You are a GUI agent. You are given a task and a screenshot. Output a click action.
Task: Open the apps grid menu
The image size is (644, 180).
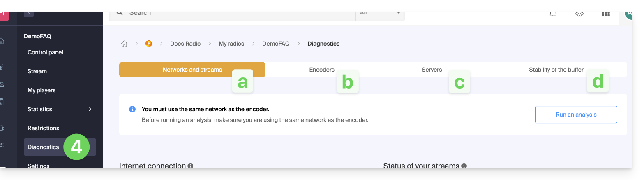click(x=605, y=14)
